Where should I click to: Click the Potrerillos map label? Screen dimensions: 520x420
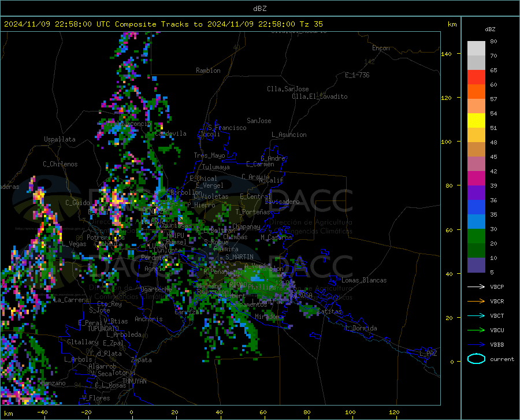pos(106,237)
